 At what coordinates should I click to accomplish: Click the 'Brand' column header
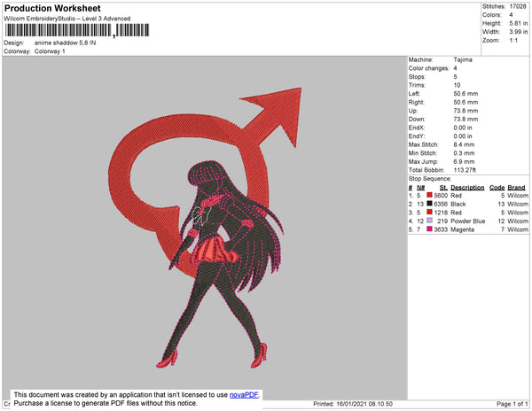pyautogui.click(x=516, y=188)
